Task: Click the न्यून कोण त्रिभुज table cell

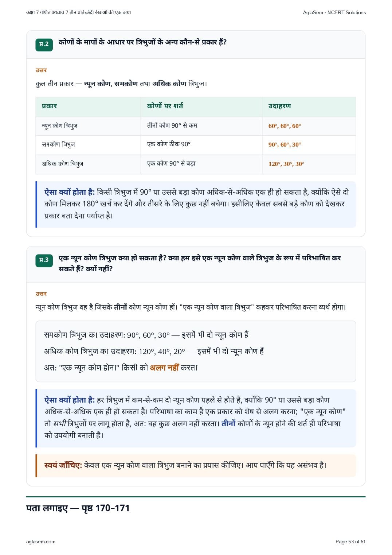Action: pos(60,126)
